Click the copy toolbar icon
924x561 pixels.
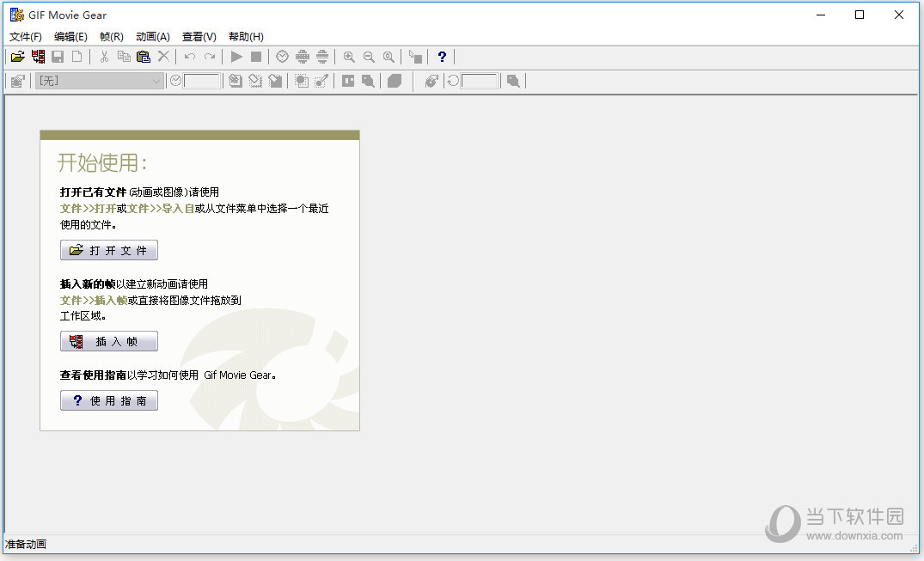(x=124, y=57)
